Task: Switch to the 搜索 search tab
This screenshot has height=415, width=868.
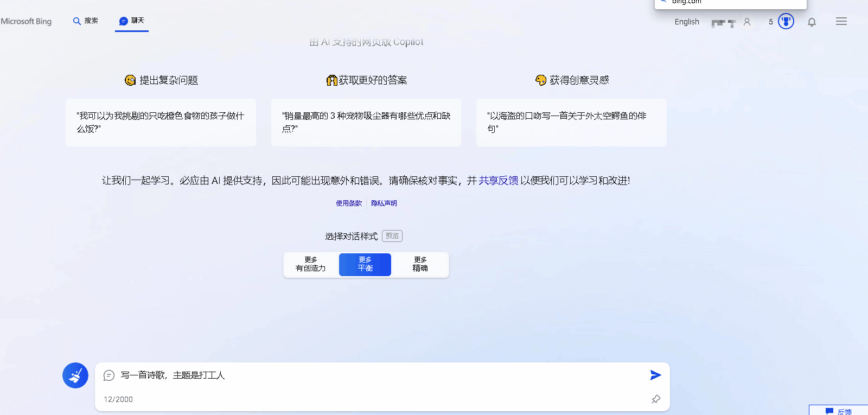Action: [86, 21]
